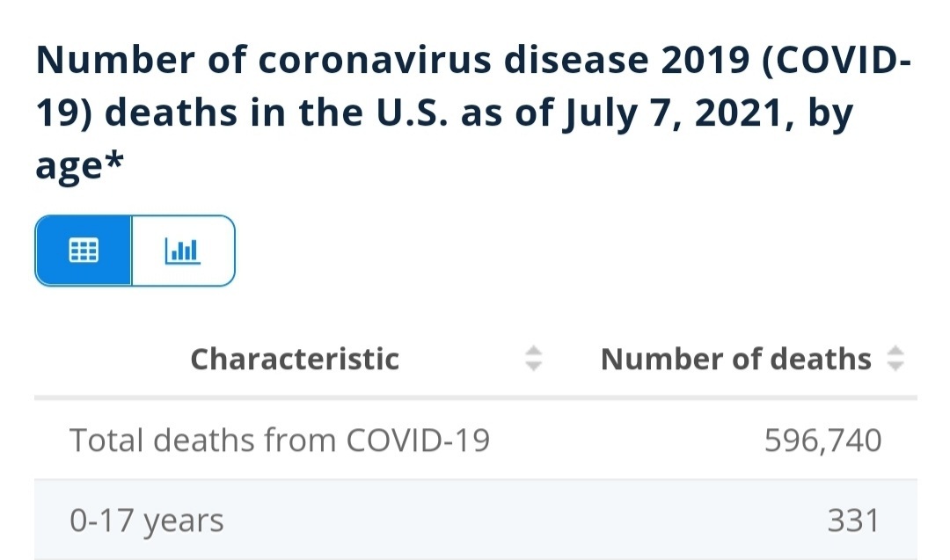This screenshot has height=560, width=950.
Task: Click the Characteristic descending sort arrow
Action: coord(533,366)
